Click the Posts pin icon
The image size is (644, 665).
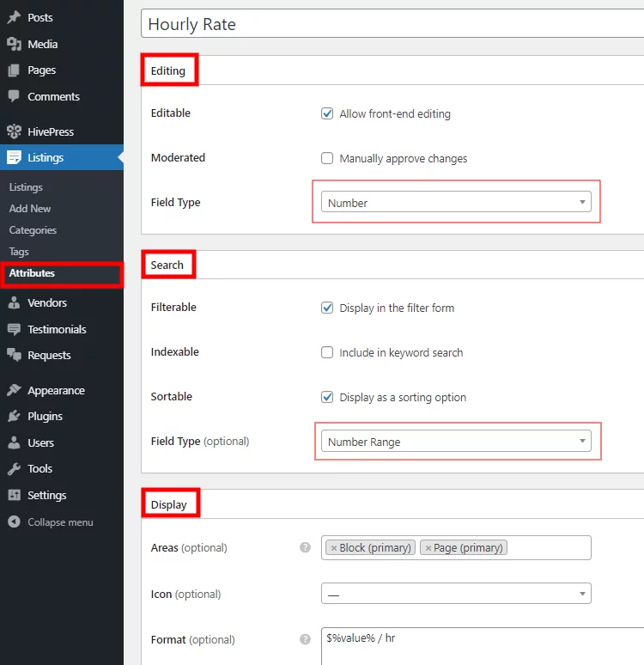point(14,17)
